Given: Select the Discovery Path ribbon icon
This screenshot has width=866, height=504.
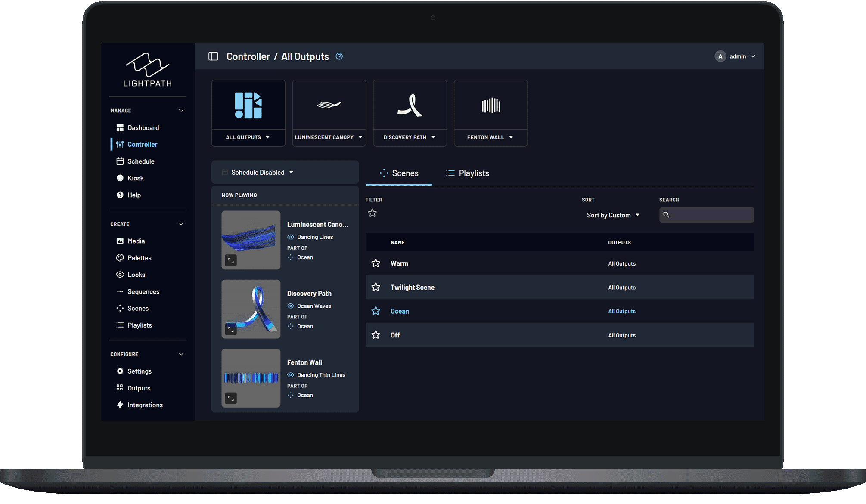Looking at the screenshot, I should click(410, 105).
